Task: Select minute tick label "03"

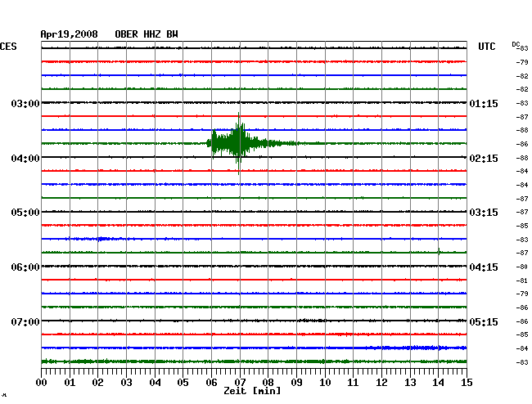Action: [x=126, y=382]
